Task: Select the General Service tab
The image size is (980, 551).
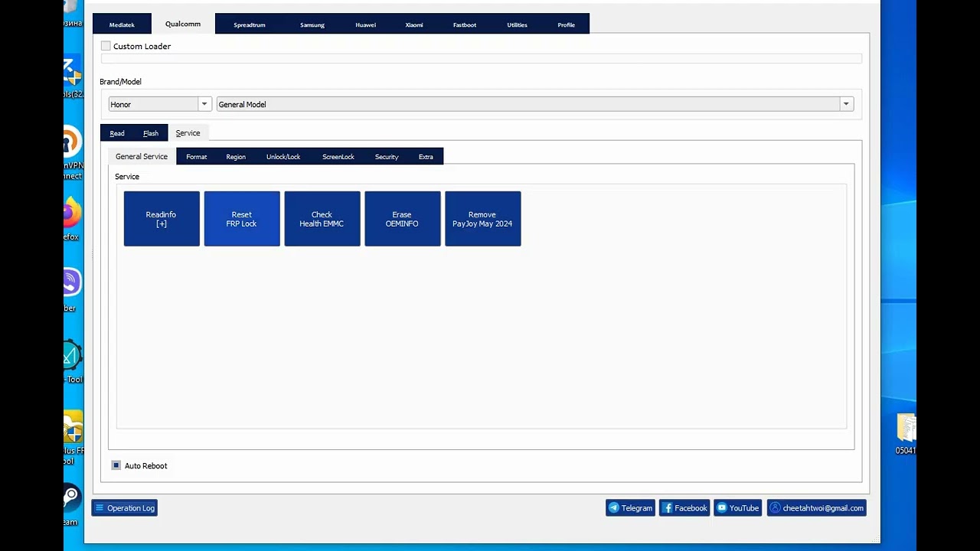Action: coord(142,156)
